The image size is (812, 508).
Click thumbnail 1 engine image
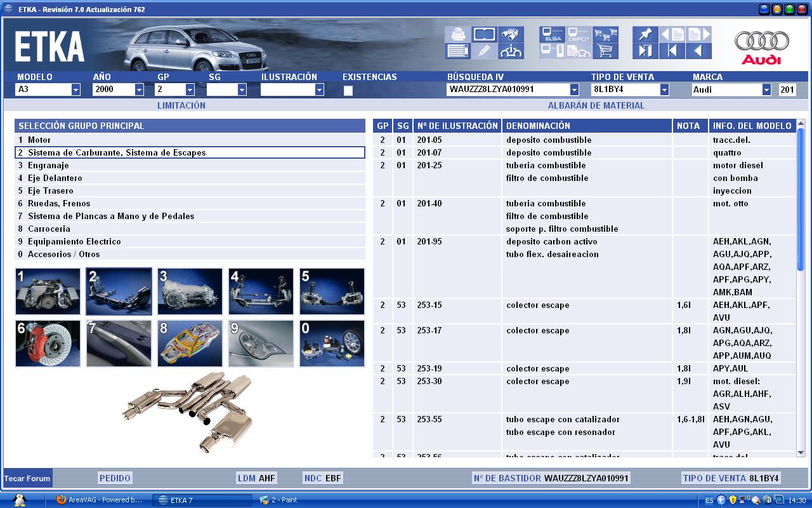(x=48, y=291)
